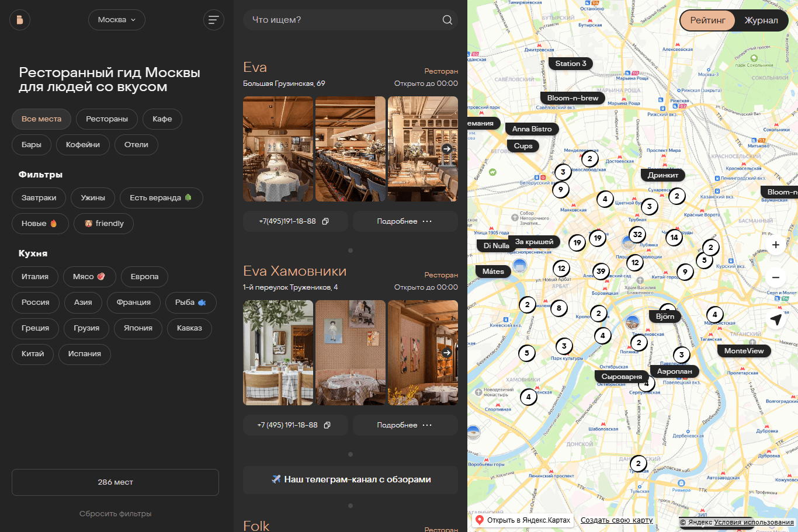798x532 pixels.
Task: Click the 286 мест button
Action: [x=115, y=482]
